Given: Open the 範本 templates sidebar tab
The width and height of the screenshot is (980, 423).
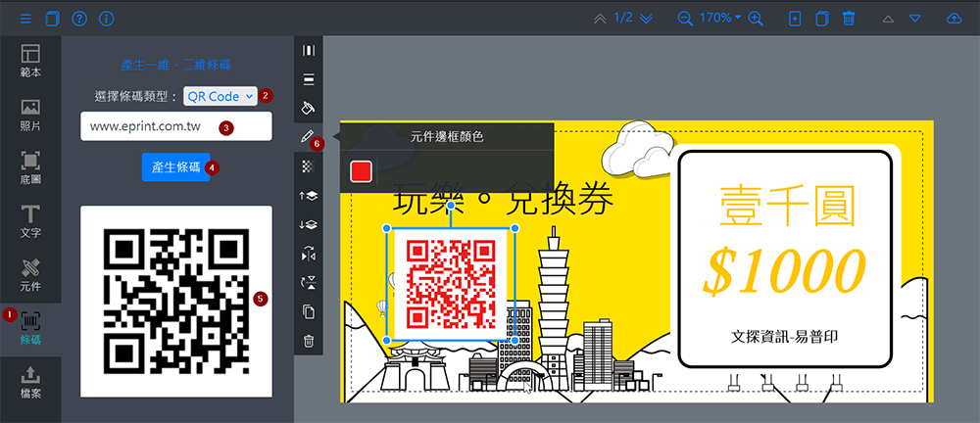Looking at the screenshot, I should coord(30,61).
